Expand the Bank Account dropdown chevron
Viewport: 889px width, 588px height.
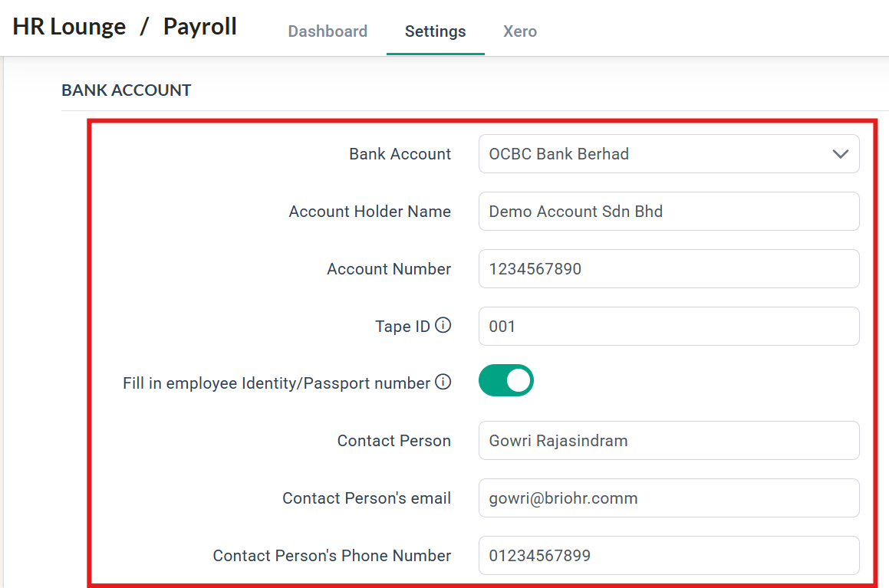coord(840,153)
